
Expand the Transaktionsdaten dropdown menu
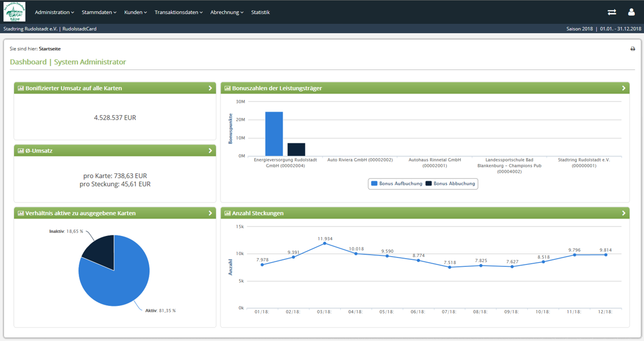pyautogui.click(x=178, y=12)
